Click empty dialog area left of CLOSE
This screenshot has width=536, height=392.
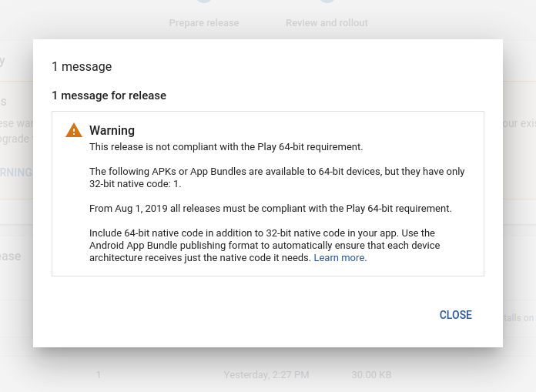pos(231,315)
